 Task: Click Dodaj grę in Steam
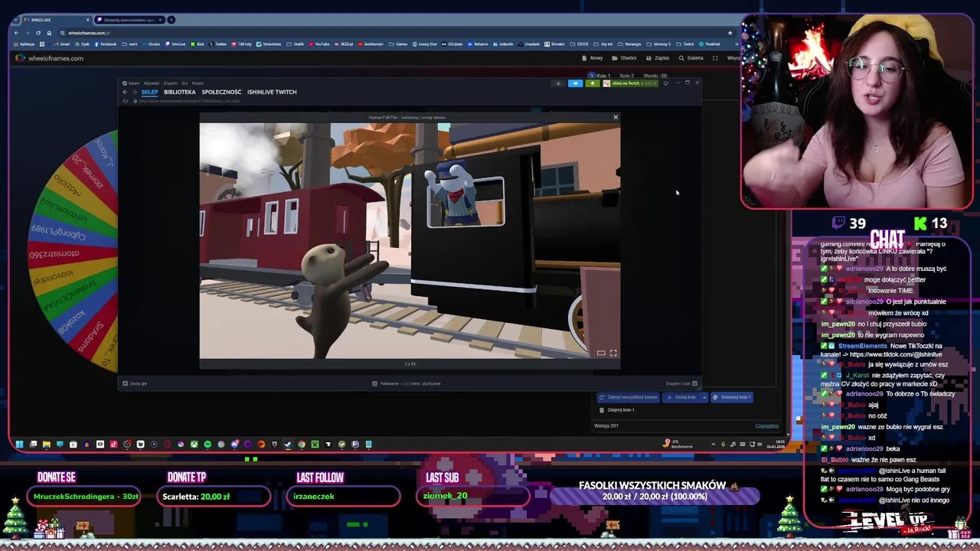135,383
